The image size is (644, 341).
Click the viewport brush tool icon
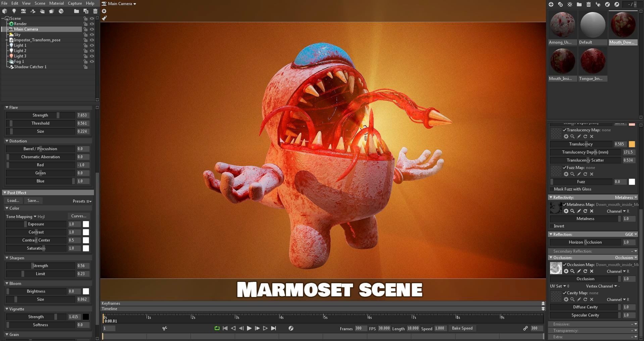click(x=104, y=18)
